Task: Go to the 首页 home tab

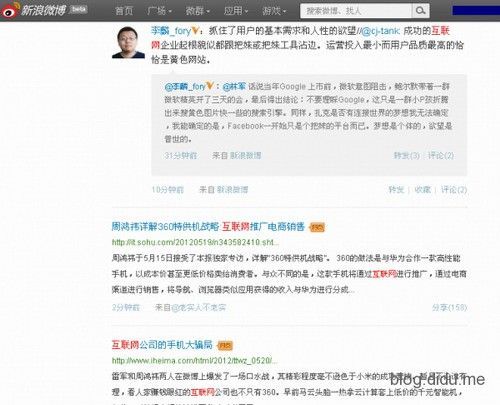Action: tap(124, 11)
